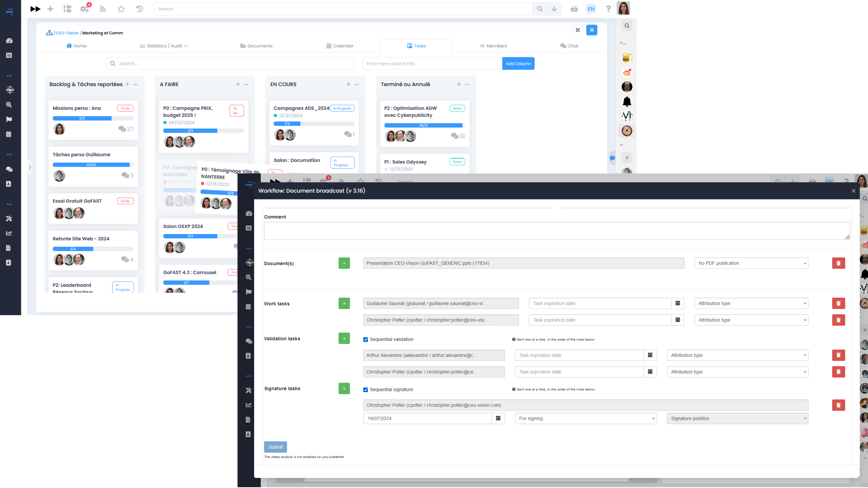Disable the Sequential signature checkbox

(x=365, y=390)
